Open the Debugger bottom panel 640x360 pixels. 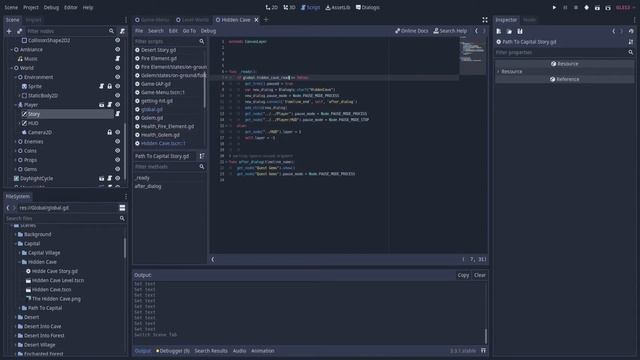point(173,351)
